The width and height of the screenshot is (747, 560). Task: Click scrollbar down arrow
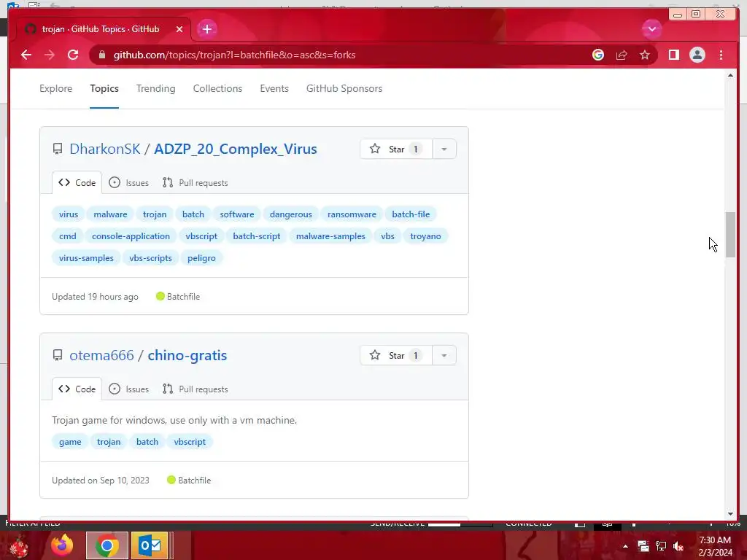(x=730, y=514)
